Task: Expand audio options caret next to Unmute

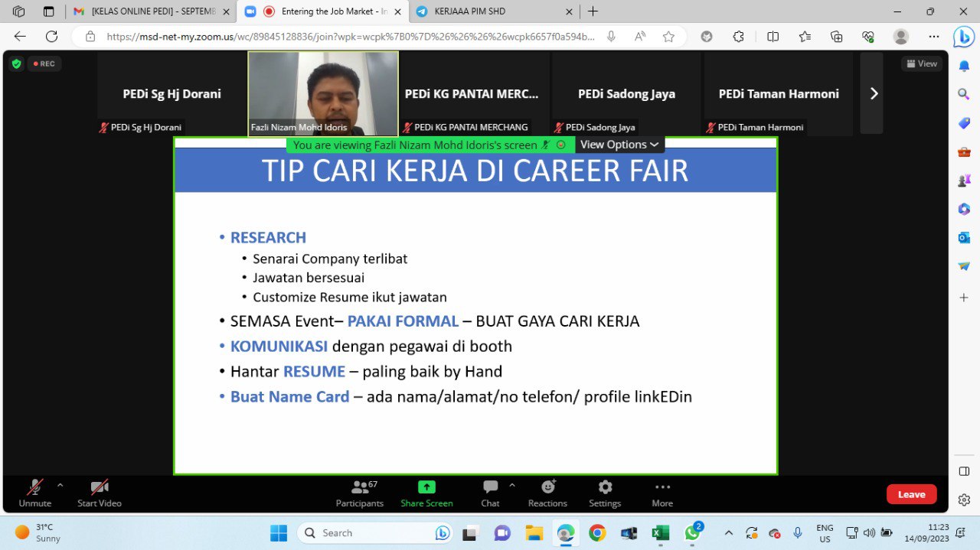Action: pos(60,485)
